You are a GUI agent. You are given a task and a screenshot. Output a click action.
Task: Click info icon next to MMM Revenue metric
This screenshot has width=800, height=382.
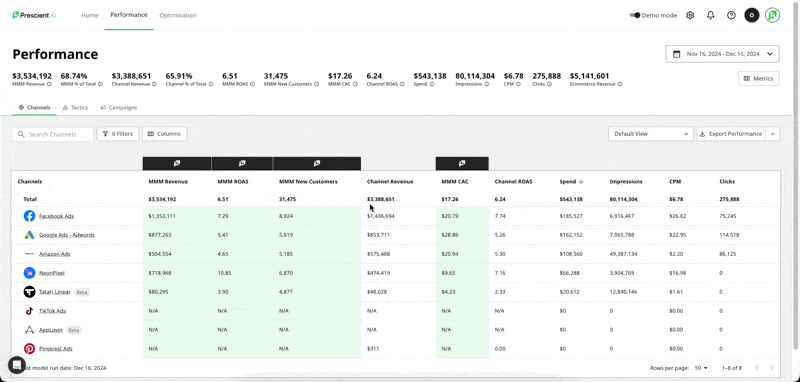49,84
